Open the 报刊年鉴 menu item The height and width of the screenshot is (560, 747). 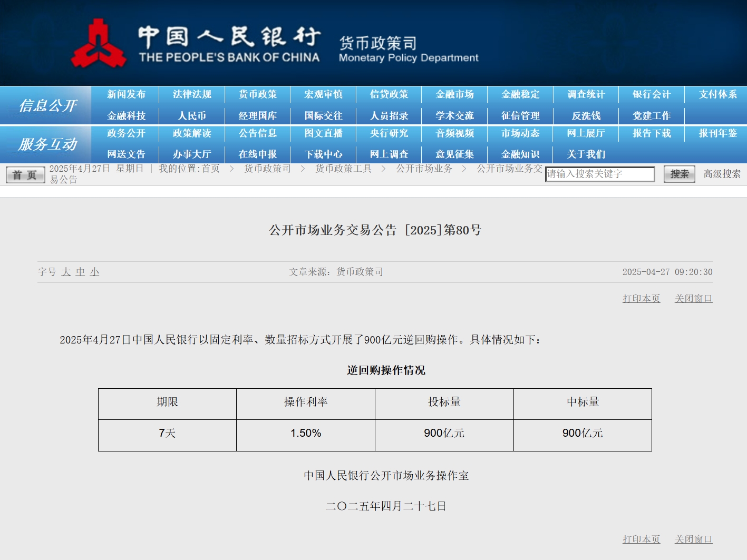(717, 133)
